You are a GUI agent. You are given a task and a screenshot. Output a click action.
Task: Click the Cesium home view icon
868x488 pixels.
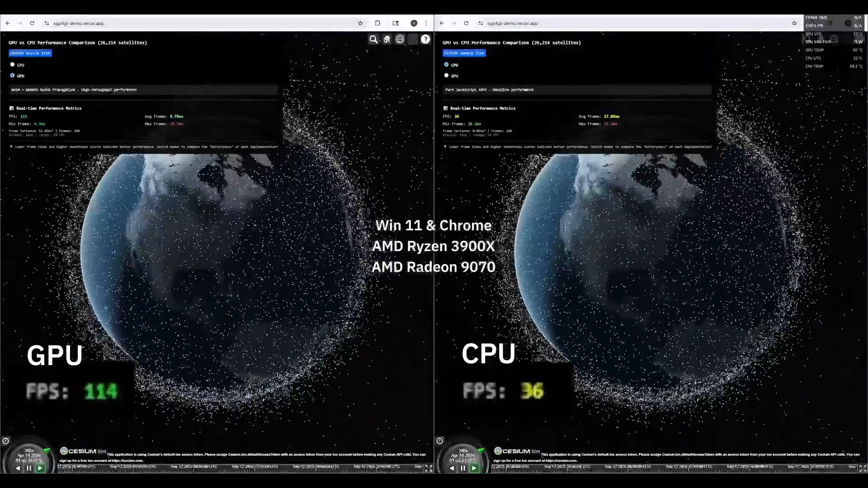pos(387,39)
